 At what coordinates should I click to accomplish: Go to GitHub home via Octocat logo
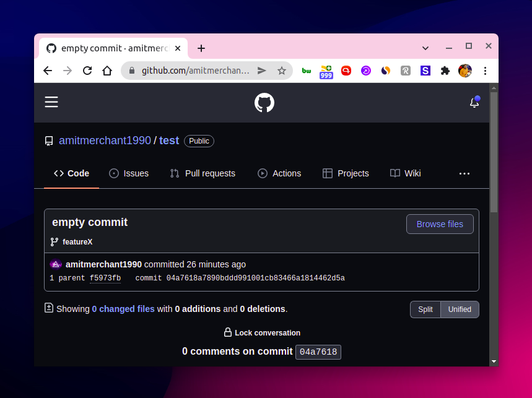click(264, 103)
